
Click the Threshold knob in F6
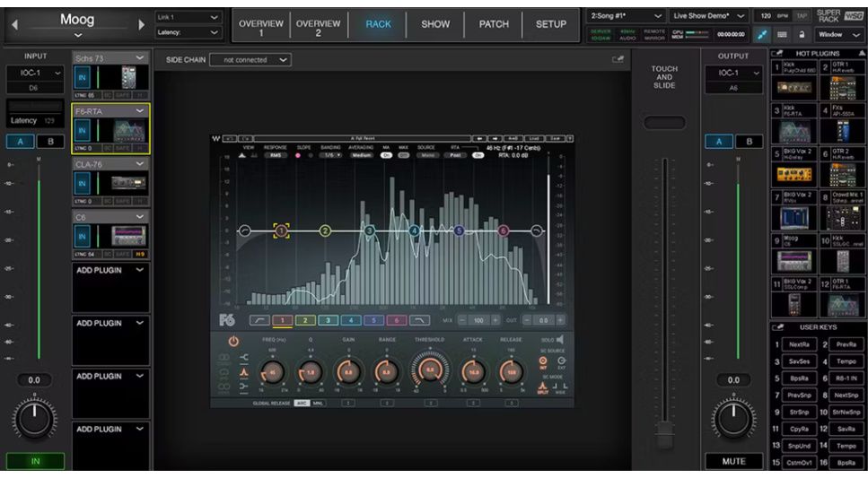[x=430, y=370]
